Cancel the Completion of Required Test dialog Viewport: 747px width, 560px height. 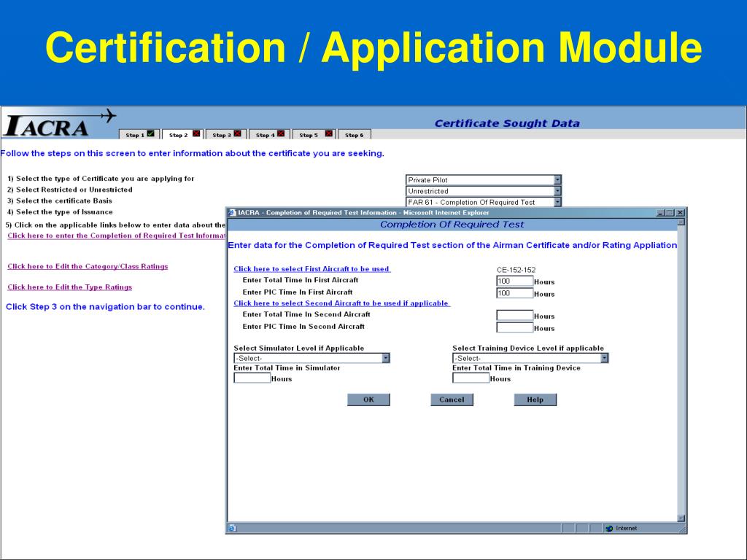click(x=452, y=400)
